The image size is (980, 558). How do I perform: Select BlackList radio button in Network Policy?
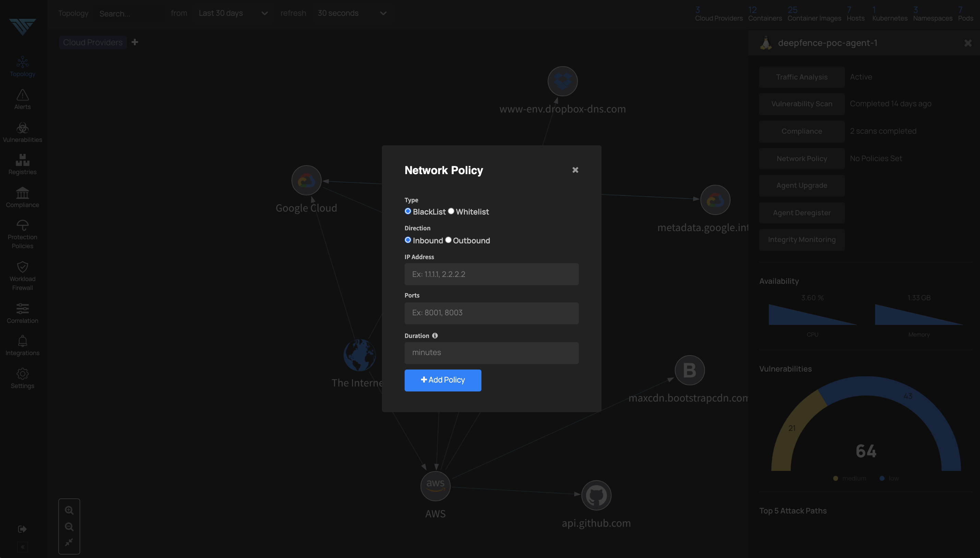click(407, 211)
